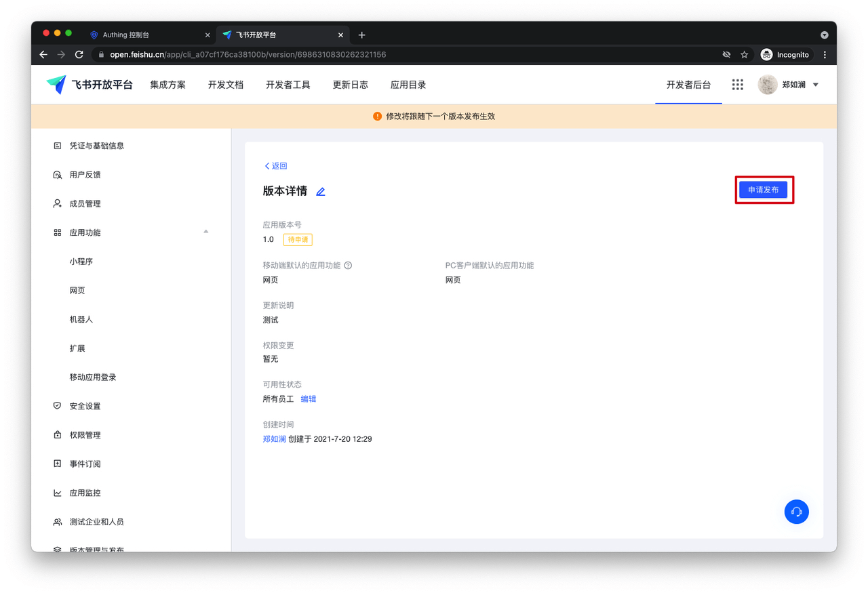The width and height of the screenshot is (868, 593).
Task: Open 凭证与基础信息 in the sidebar
Action: tap(96, 146)
